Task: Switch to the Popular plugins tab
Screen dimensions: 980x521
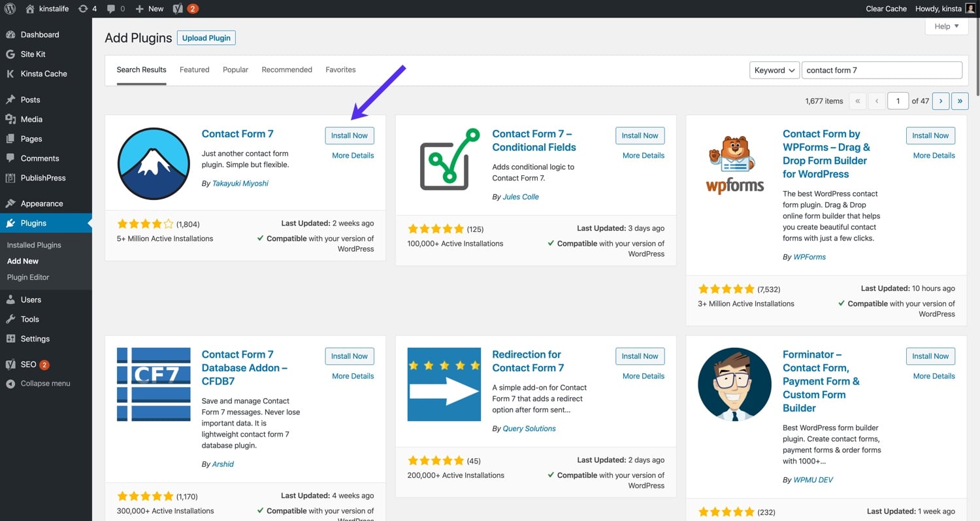Action: pos(235,69)
